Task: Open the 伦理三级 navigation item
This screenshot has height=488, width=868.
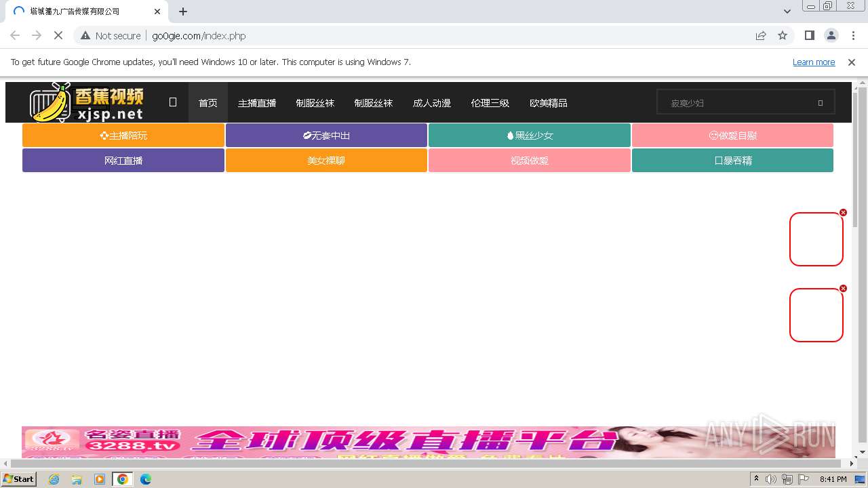Action: tap(490, 103)
